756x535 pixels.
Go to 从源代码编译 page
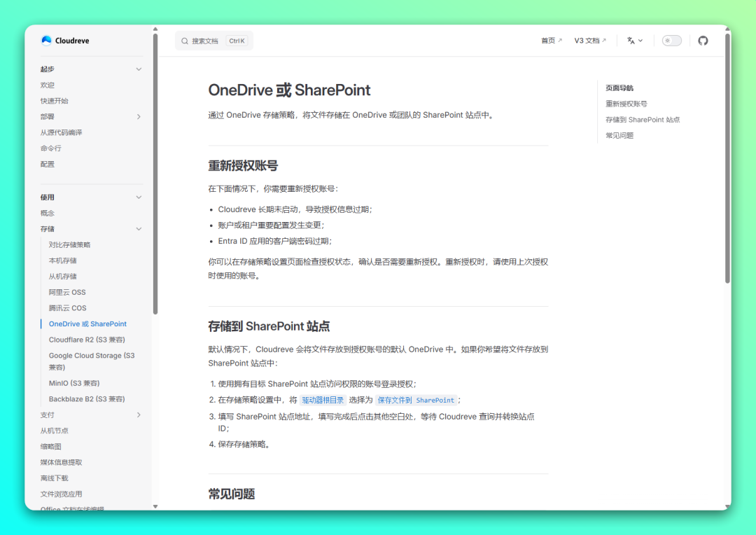(61, 132)
